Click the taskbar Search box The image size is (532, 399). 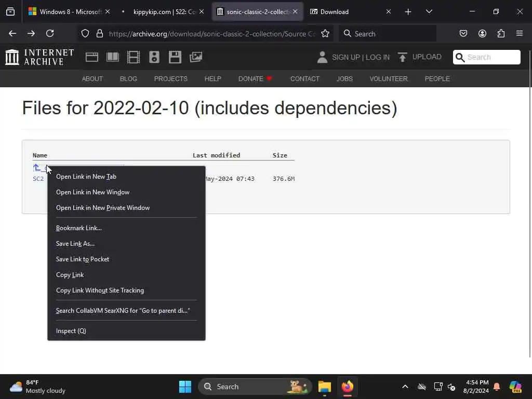[255, 387]
